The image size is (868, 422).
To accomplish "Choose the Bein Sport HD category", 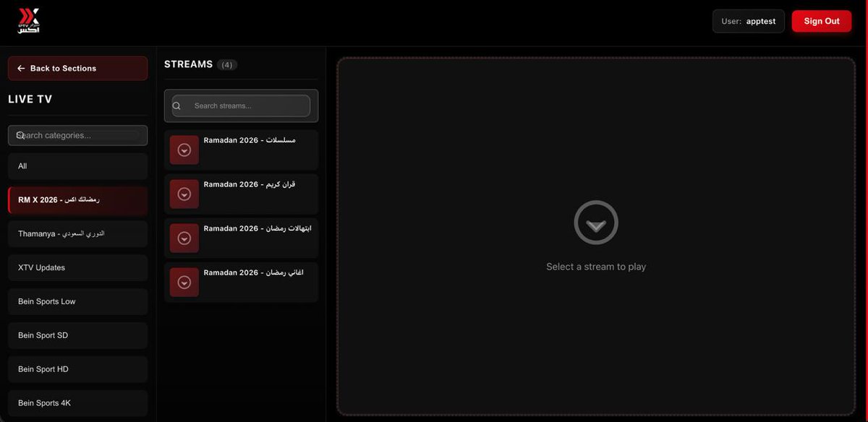I will 78,370.
